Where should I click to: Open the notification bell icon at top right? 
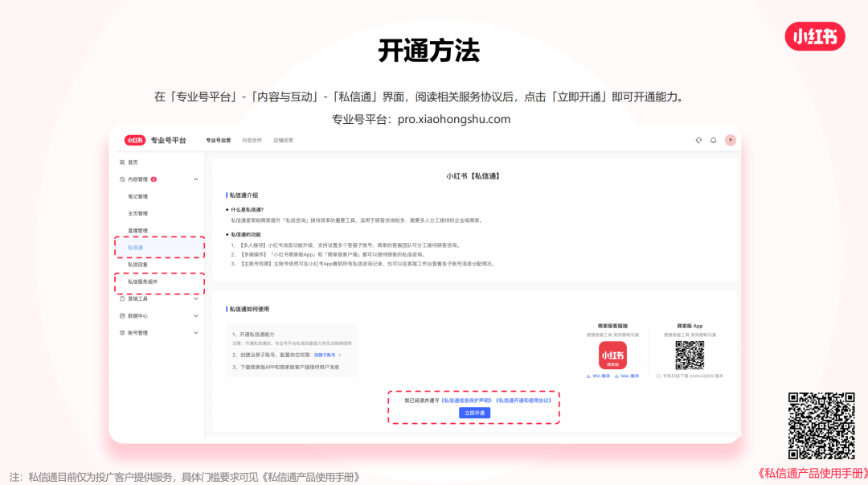coord(712,139)
